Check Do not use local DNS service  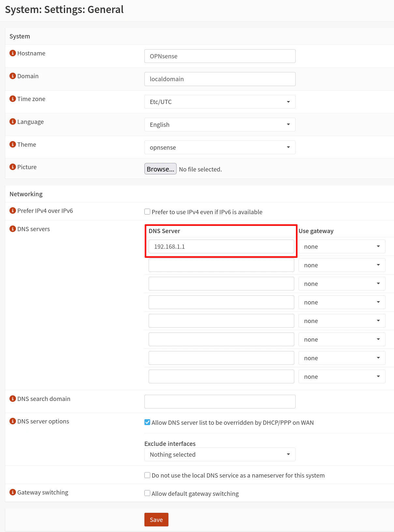[x=147, y=475]
